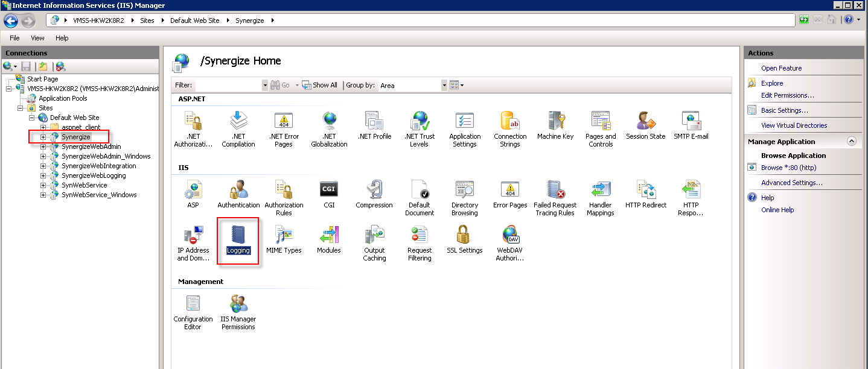Open IIS Manager Permissions
The width and height of the screenshot is (868, 369).
(x=238, y=311)
